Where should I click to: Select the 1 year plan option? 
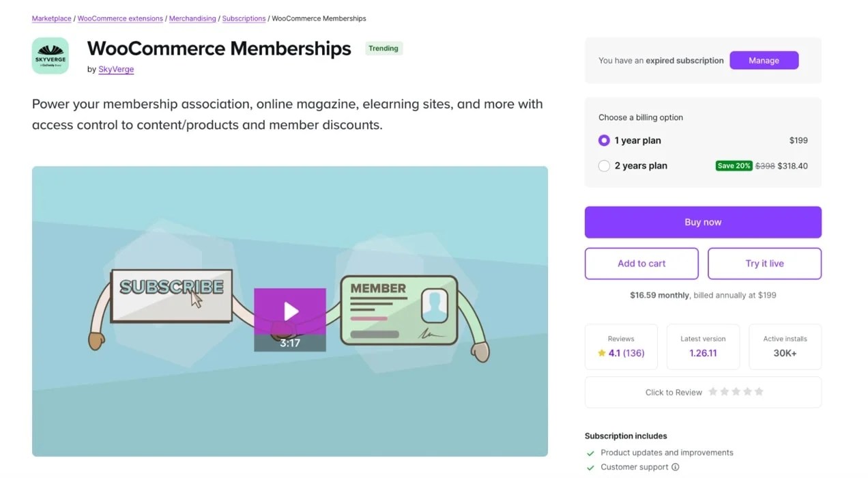[x=604, y=141]
